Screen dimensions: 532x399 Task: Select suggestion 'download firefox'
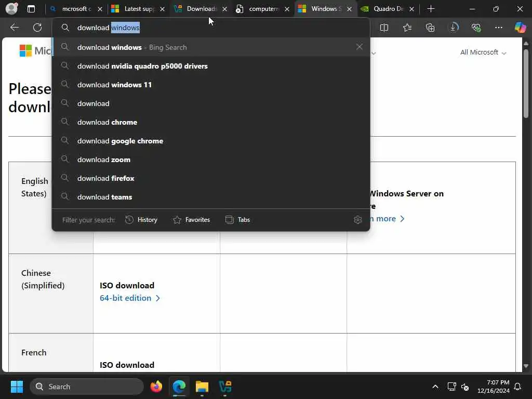[x=211, y=178]
